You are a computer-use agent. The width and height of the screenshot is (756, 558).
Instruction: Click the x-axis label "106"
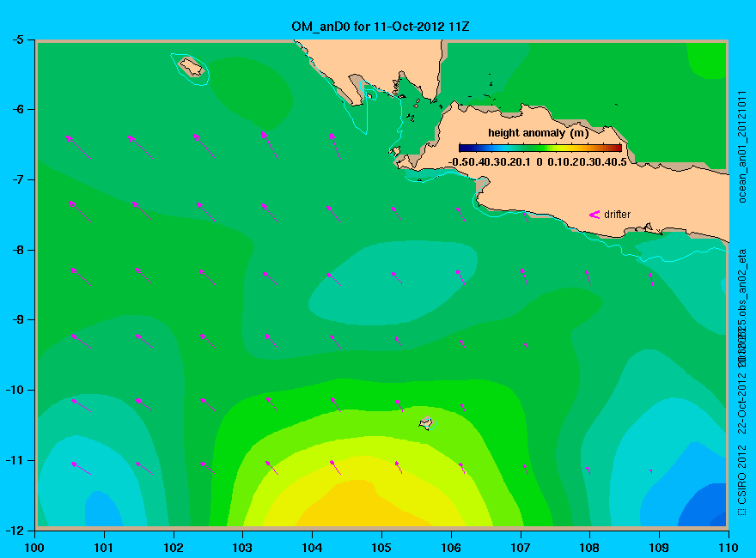pos(451,548)
